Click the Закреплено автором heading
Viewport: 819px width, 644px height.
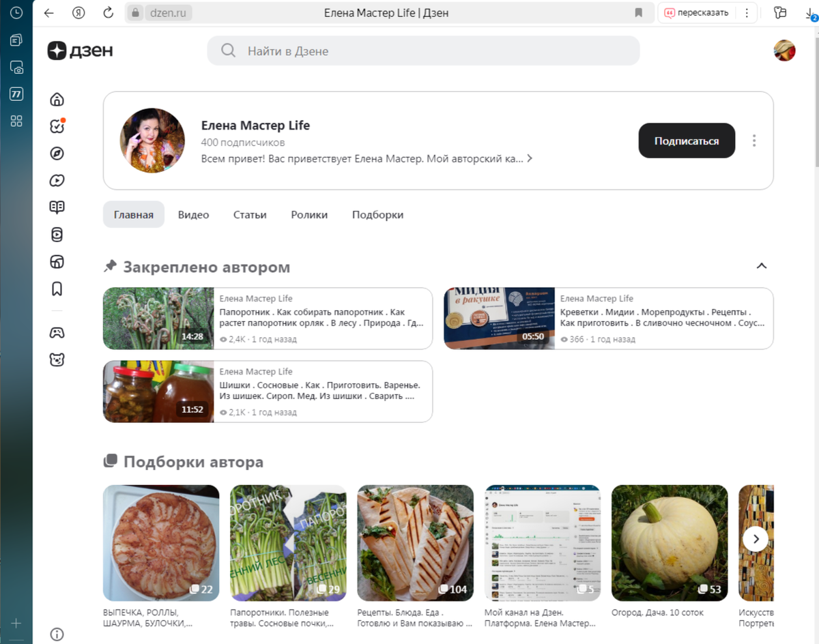coord(206,267)
